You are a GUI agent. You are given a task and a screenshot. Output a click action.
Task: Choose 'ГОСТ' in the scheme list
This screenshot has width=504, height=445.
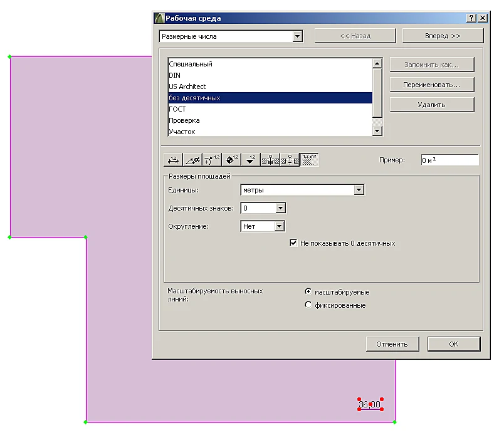click(x=270, y=109)
